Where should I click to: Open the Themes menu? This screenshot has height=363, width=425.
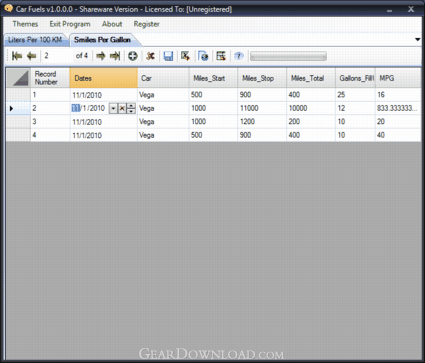[x=25, y=24]
